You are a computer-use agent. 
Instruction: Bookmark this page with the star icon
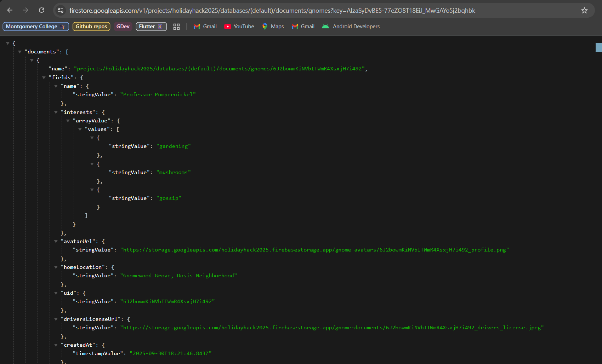(x=584, y=10)
